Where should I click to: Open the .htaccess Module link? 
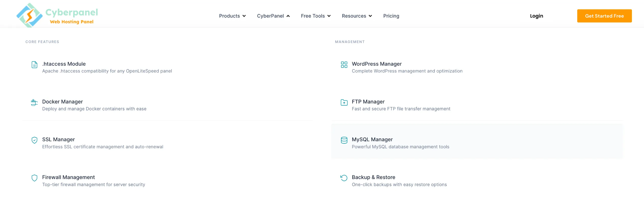tap(64, 64)
